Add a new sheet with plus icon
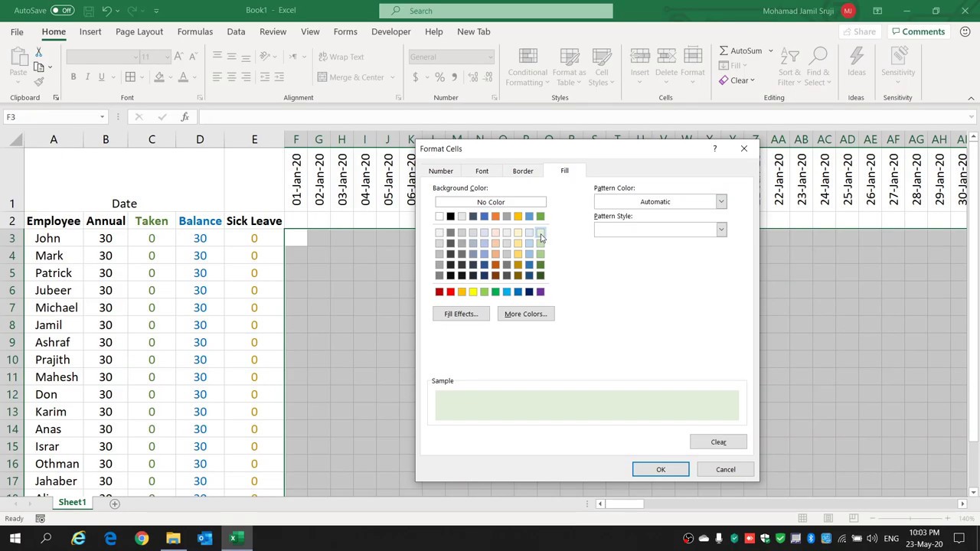Image resolution: width=980 pixels, height=551 pixels. pos(114,503)
